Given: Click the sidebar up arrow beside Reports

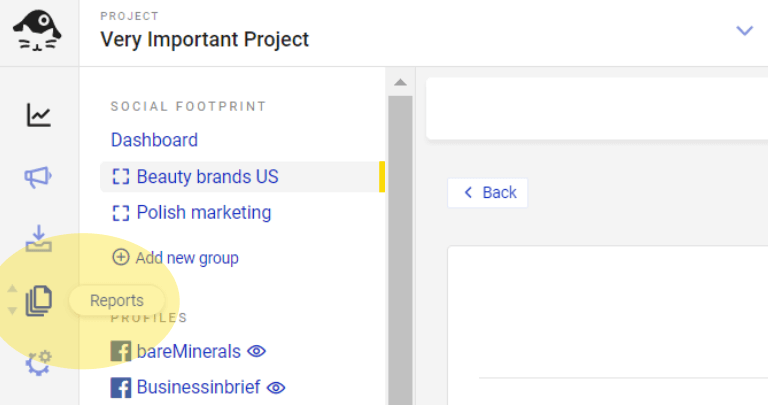Looking at the screenshot, I should point(12,288).
